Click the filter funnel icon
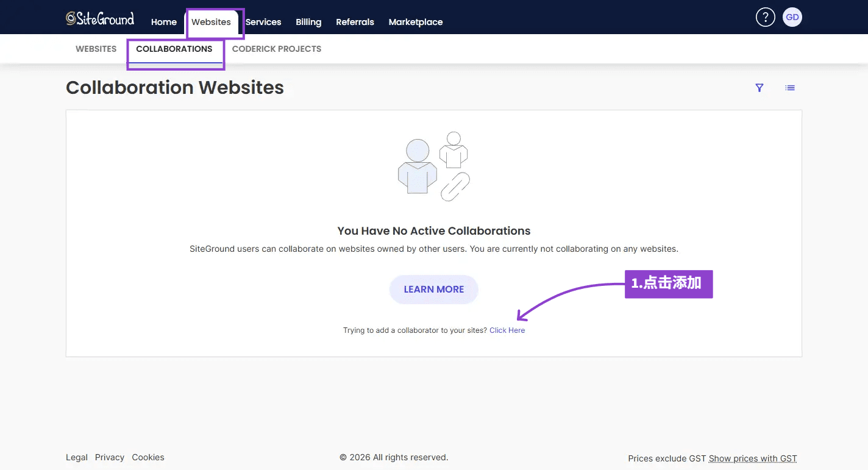The image size is (868, 470). tap(759, 88)
